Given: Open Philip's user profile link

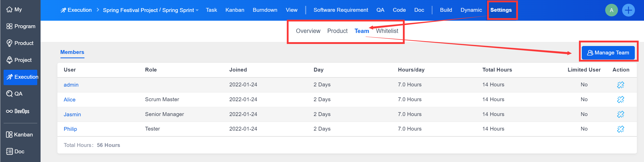Looking at the screenshot, I should tap(70, 129).
